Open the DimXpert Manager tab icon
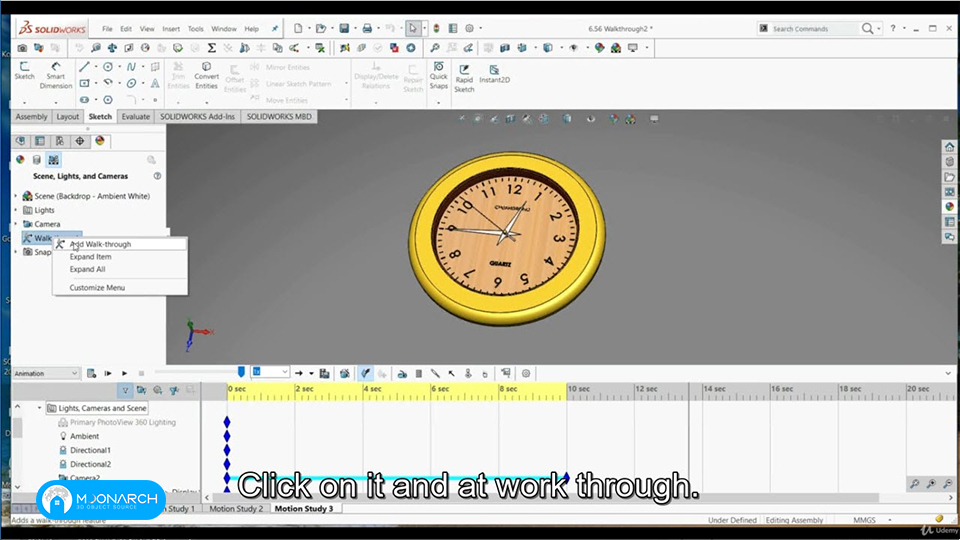 tap(80, 141)
